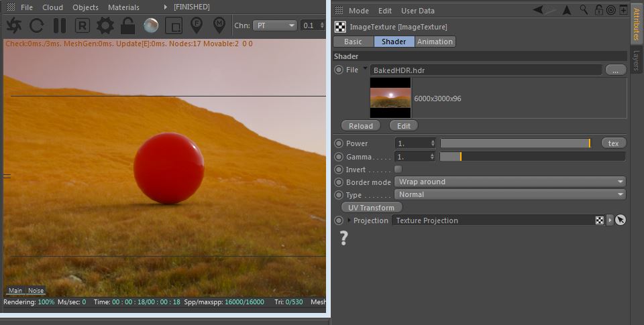Open the Live Viewer File menu
The image size is (644, 325).
[27, 7]
